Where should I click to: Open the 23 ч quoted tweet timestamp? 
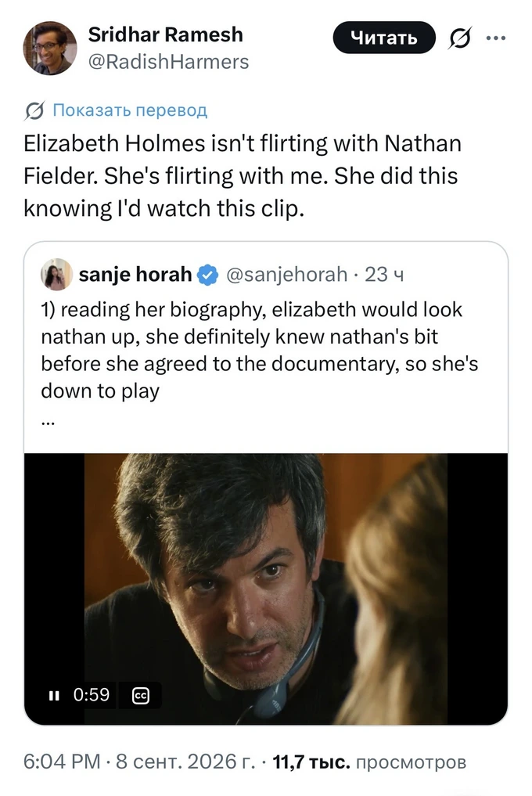384,274
